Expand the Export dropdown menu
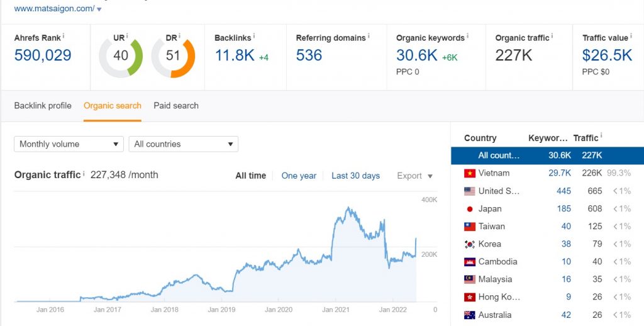This screenshot has height=326, width=644. 415,176
